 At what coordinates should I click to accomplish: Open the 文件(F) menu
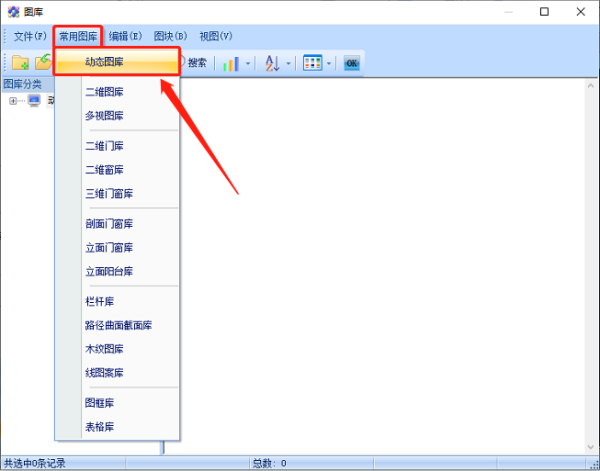click(x=30, y=36)
